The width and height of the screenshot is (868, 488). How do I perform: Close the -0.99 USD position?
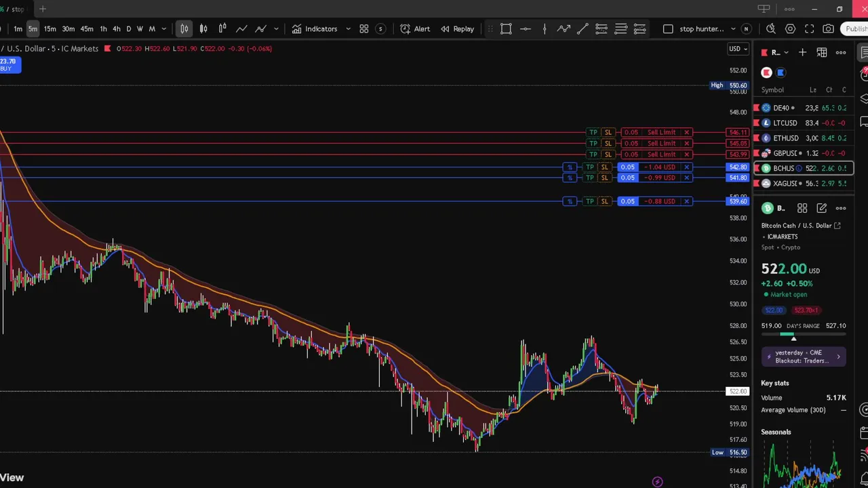coord(686,178)
